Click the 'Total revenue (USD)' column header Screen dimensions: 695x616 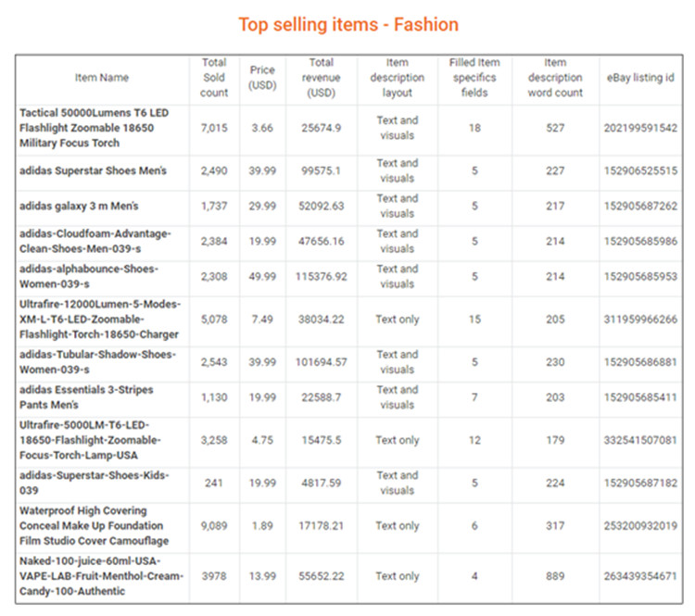pyautogui.click(x=322, y=78)
